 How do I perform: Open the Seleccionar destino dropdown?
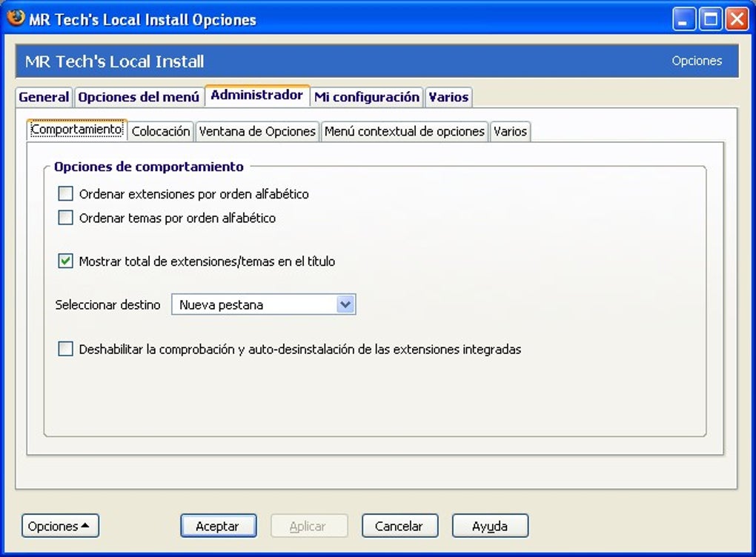click(x=264, y=304)
